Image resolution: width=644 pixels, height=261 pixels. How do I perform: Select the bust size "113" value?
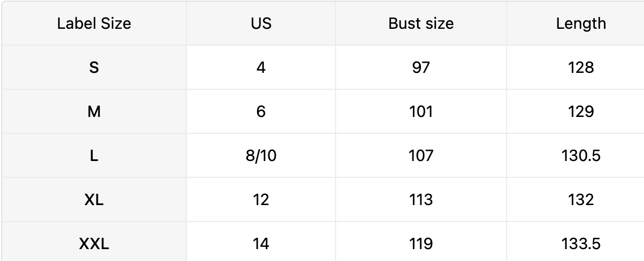(421, 200)
